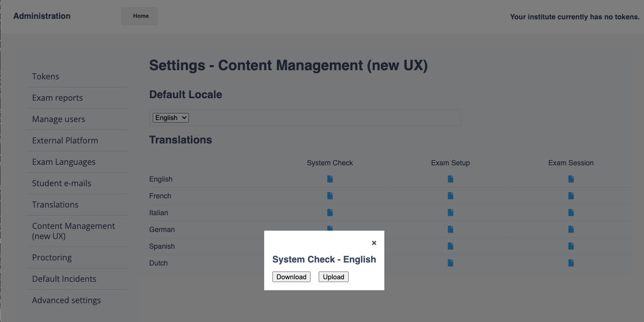Open Exam reports in the sidebar
Screen dimensions: 644x322
click(57, 98)
